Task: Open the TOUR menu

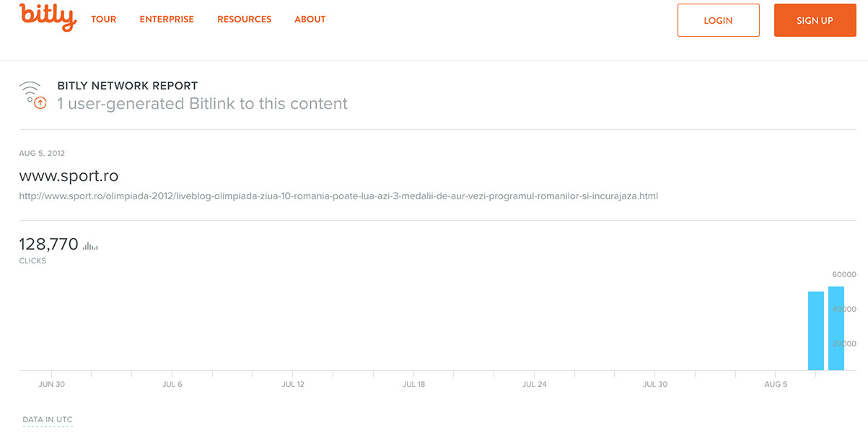Action: point(103,19)
